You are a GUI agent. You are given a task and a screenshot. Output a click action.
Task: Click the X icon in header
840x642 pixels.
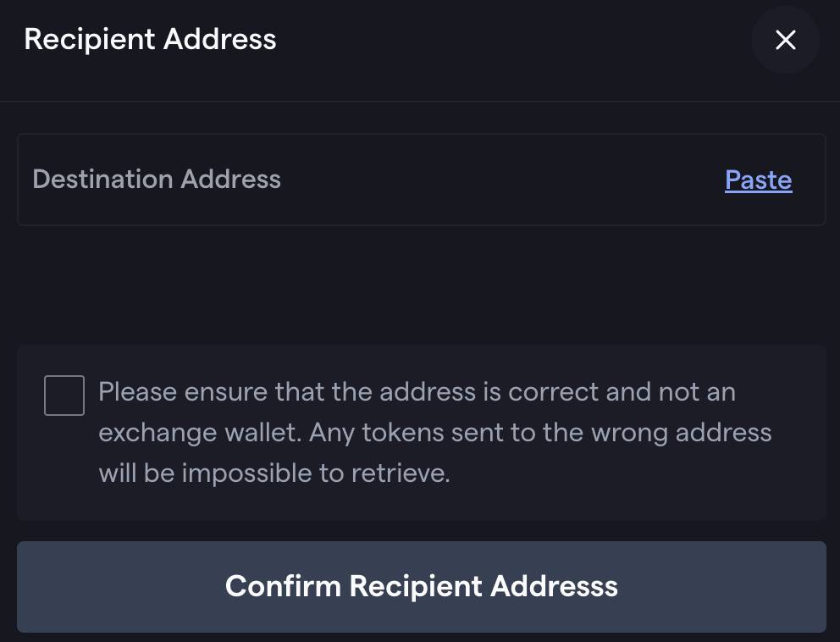pos(785,40)
